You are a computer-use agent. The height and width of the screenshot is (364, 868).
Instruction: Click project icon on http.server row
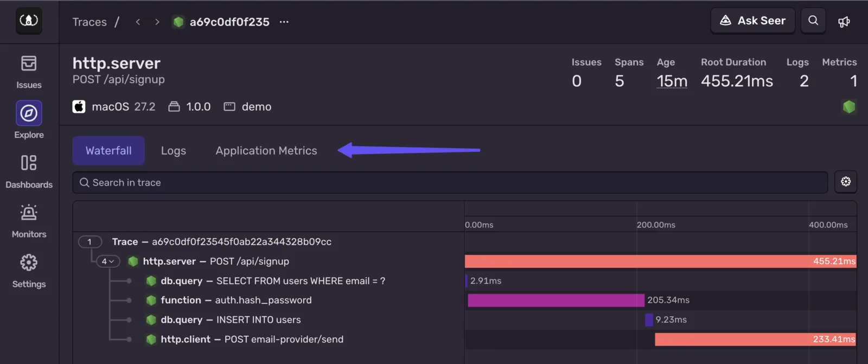click(x=133, y=261)
